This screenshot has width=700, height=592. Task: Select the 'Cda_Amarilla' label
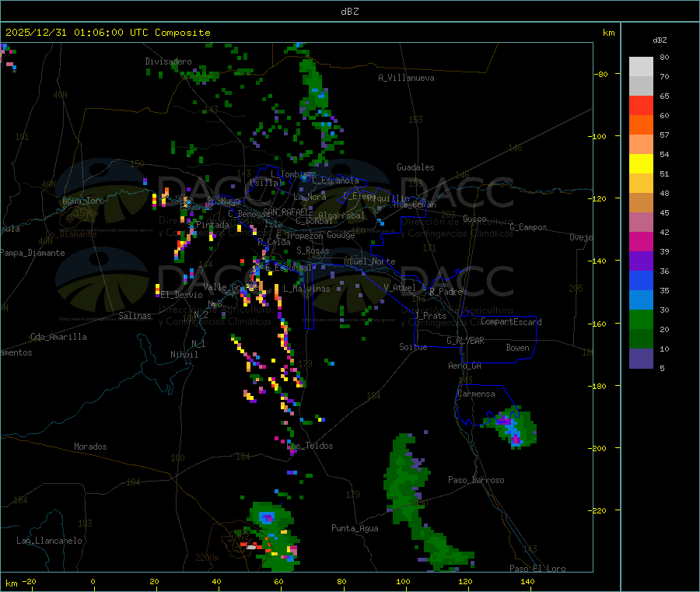(x=58, y=337)
